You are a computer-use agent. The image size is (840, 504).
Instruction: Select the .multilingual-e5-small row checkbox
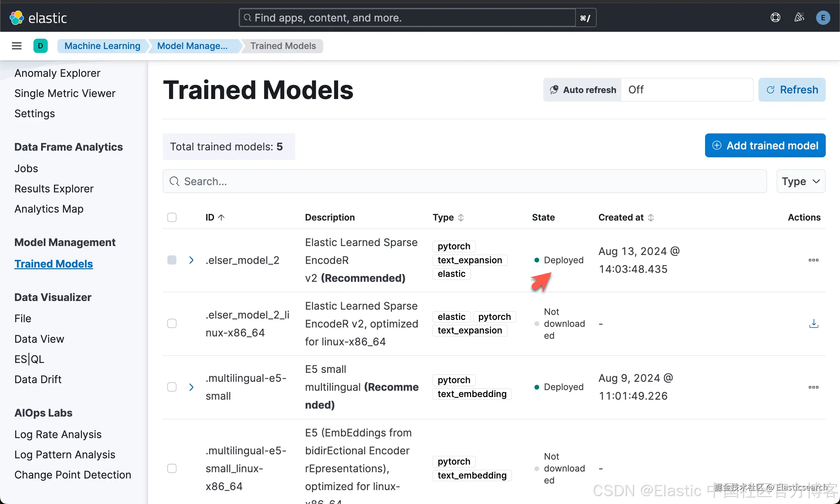tap(172, 387)
